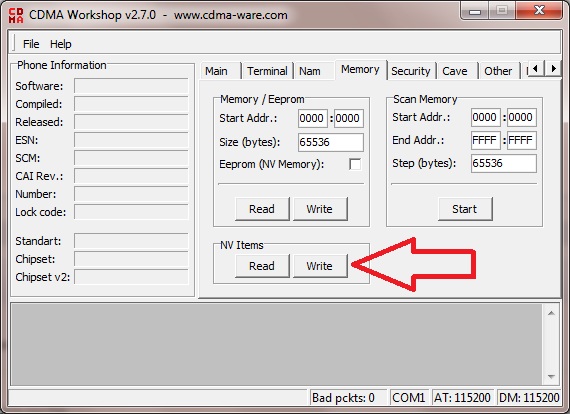Click Read in Memory / Eeprom group
This screenshot has height=414, width=570.
(x=262, y=209)
